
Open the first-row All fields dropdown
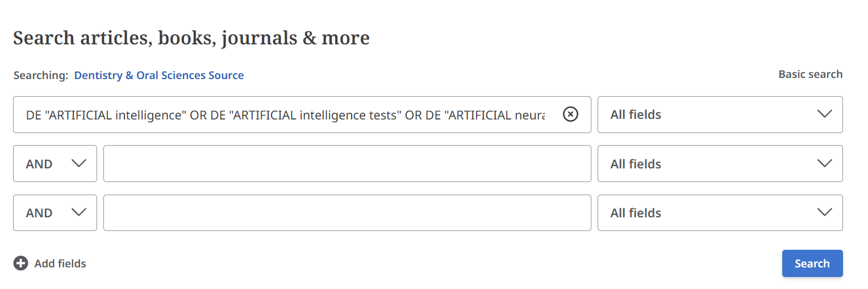pos(719,114)
